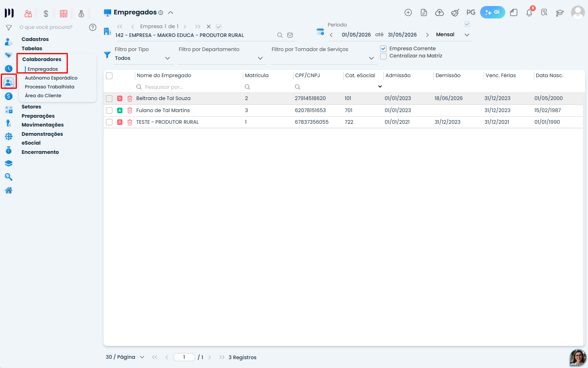Open the Mensal period type dropdown
This screenshot has width=588, height=368.
[453, 35]
